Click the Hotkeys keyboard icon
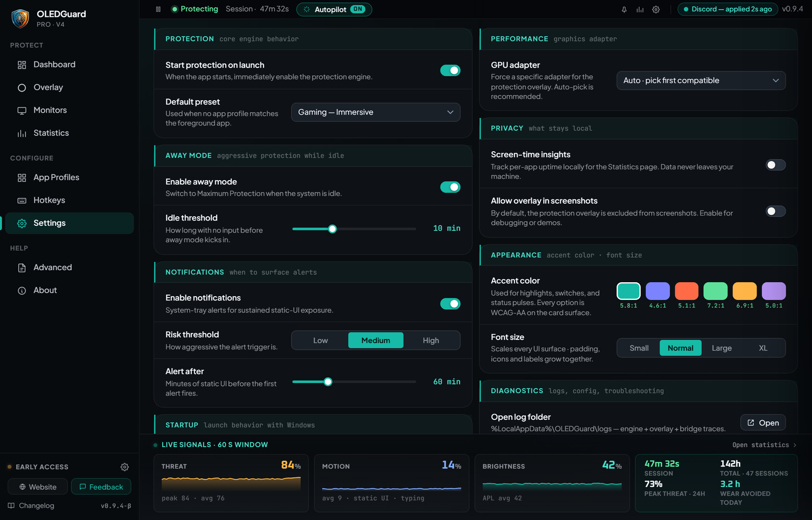This screenshot has height=520, width=812. 22,201
